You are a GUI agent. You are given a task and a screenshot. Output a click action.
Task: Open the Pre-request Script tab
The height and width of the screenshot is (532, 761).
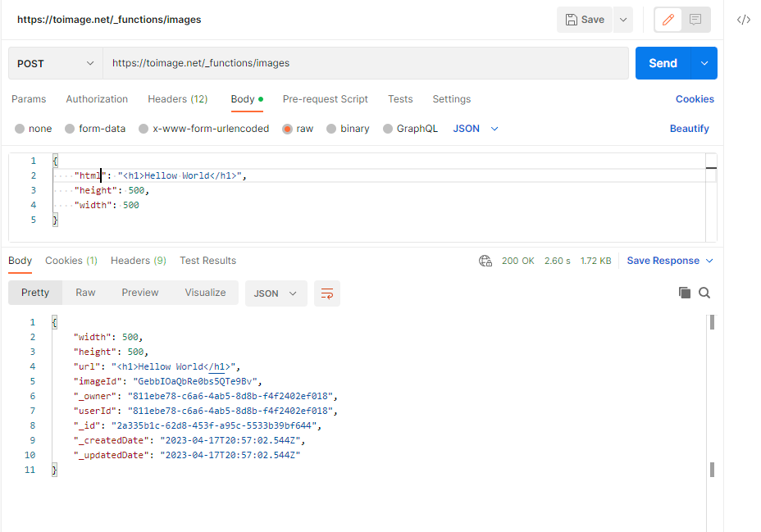[325, 99]
